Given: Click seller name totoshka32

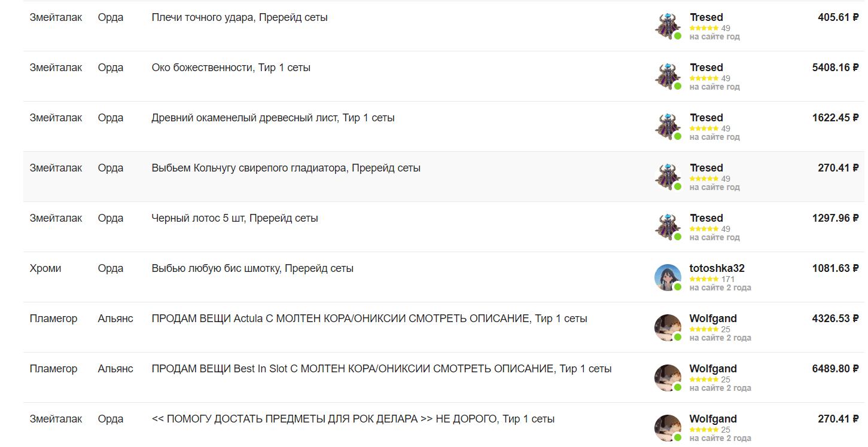Looking at the screenshot, I should (x=717, y=268).
